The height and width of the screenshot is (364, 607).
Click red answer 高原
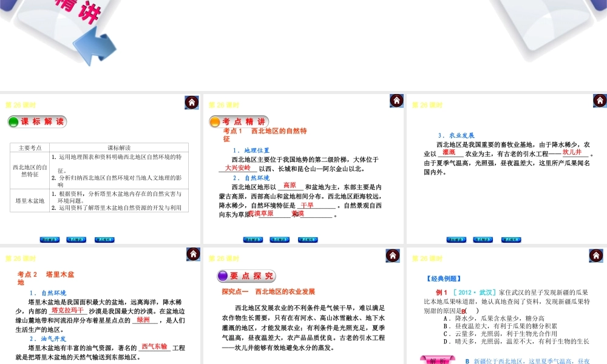(x=290, y=185)
